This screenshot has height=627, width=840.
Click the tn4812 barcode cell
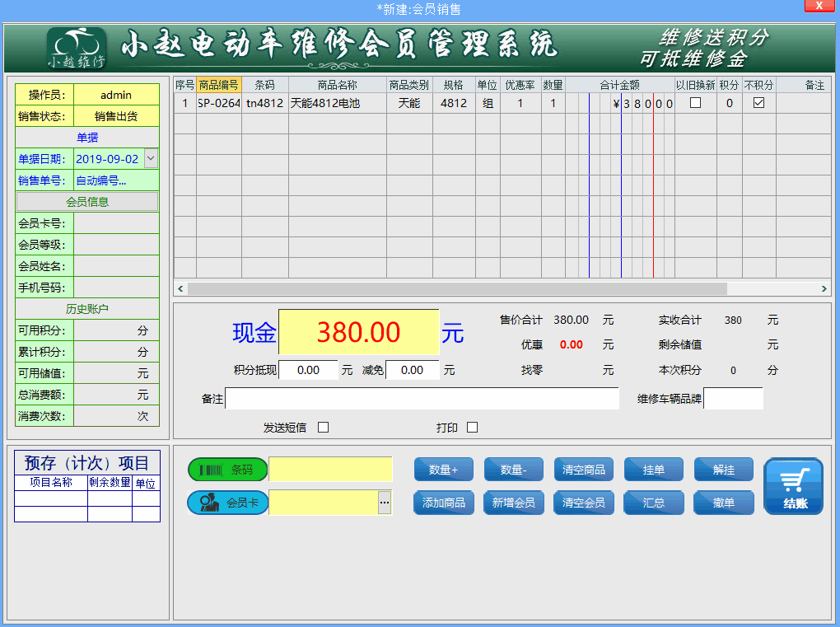pyautogui.click(x=264, y=103)
